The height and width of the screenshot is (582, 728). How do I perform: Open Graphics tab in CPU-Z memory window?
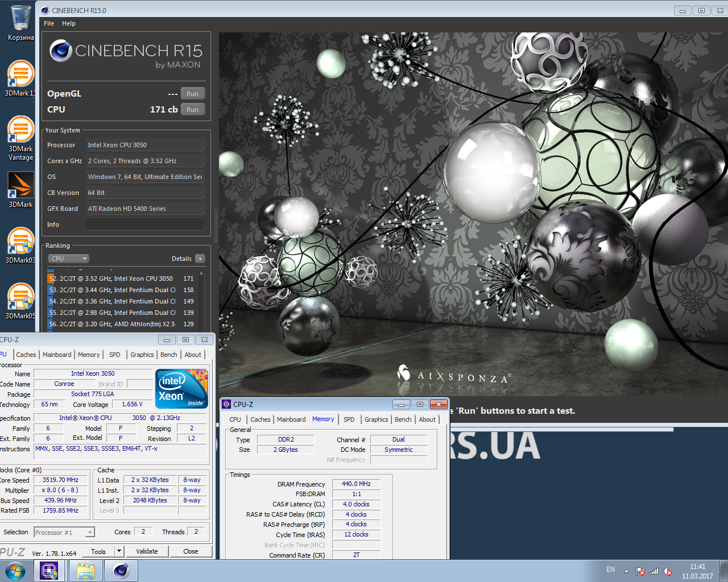pyautogui.click(x=377, y=419)
